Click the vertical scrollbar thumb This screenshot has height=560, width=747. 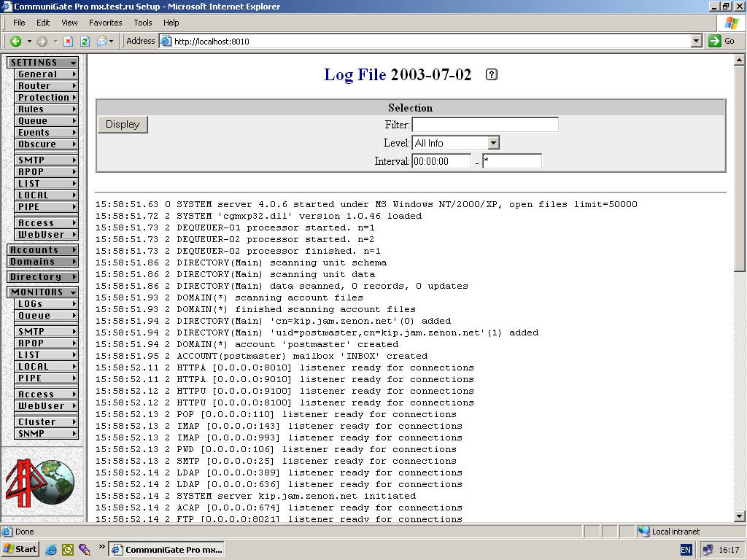tap(740, 168)
